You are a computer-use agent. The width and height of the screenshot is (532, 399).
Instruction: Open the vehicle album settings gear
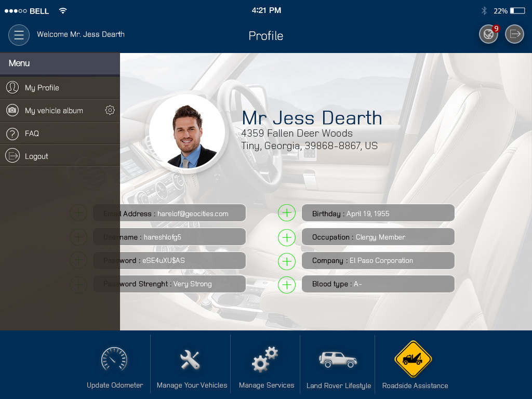[x=110, y=110]
